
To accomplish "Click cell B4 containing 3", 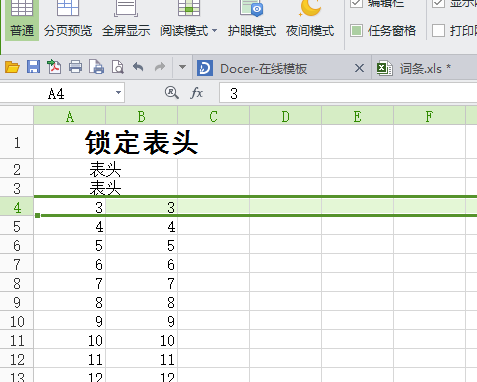I will click(142, 207).
